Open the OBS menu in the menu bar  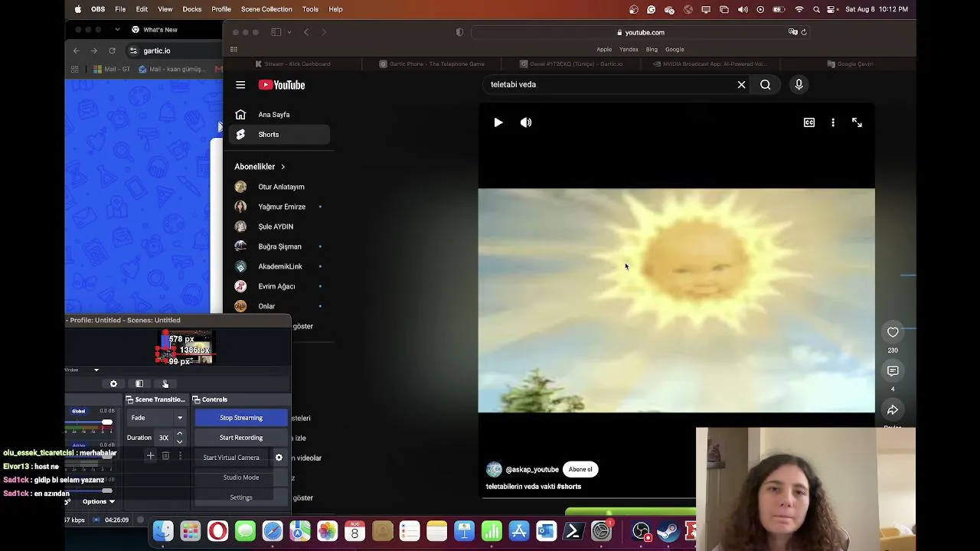(x=98, y=9)
